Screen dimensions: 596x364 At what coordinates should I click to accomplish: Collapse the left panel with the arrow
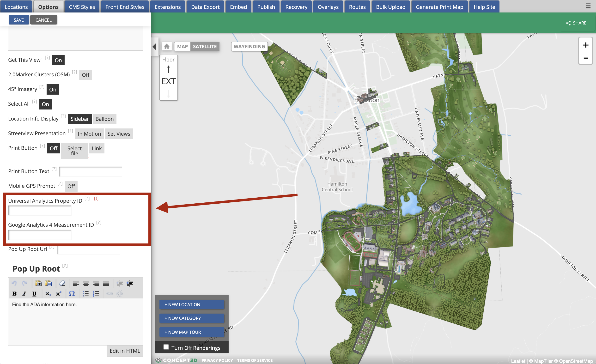click(x=155, y=46)
